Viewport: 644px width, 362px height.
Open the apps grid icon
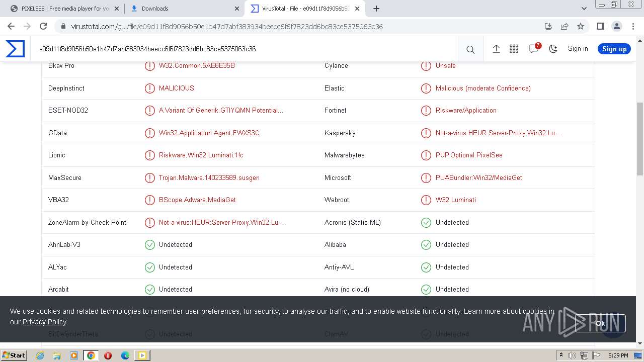click(514, 49)
